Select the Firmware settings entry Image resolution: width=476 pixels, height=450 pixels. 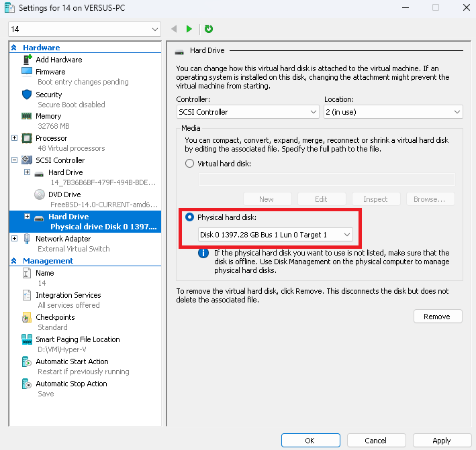[50, 72]
